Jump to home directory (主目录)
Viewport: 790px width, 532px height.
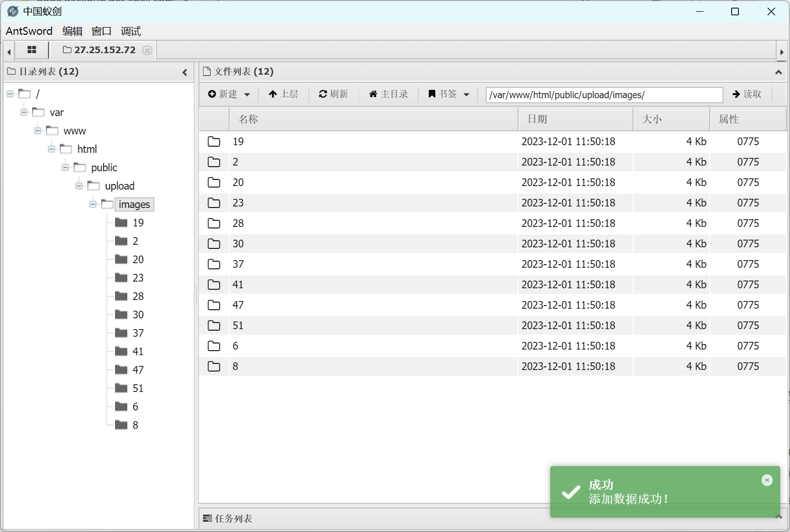click(x=389, y=94)
